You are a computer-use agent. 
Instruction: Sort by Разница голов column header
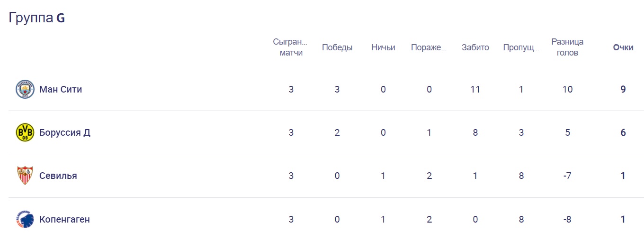click(567, 47)
